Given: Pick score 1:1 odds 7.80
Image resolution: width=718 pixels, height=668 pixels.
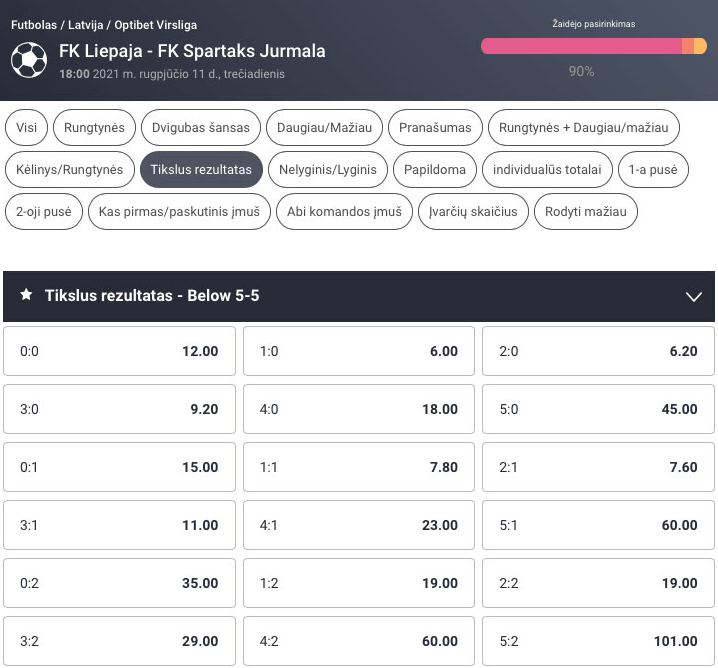Looking at the screenshot, I should coord(359,467).
